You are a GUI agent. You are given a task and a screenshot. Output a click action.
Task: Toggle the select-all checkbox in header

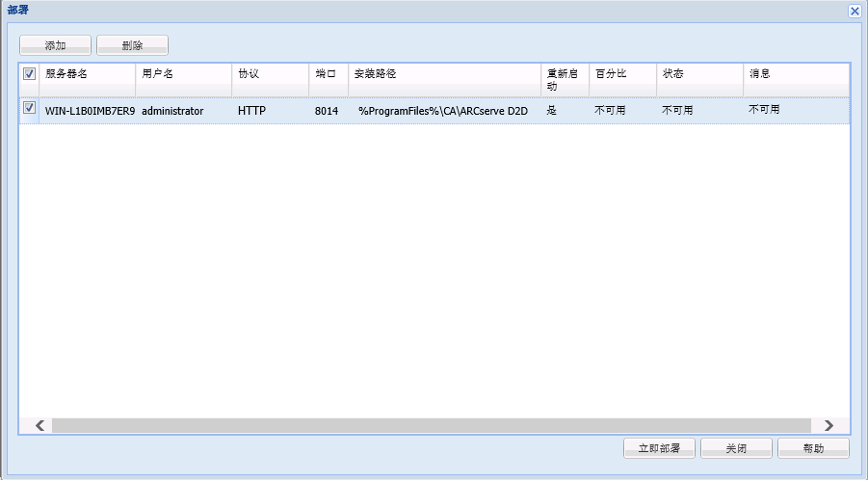coord(29,73)
